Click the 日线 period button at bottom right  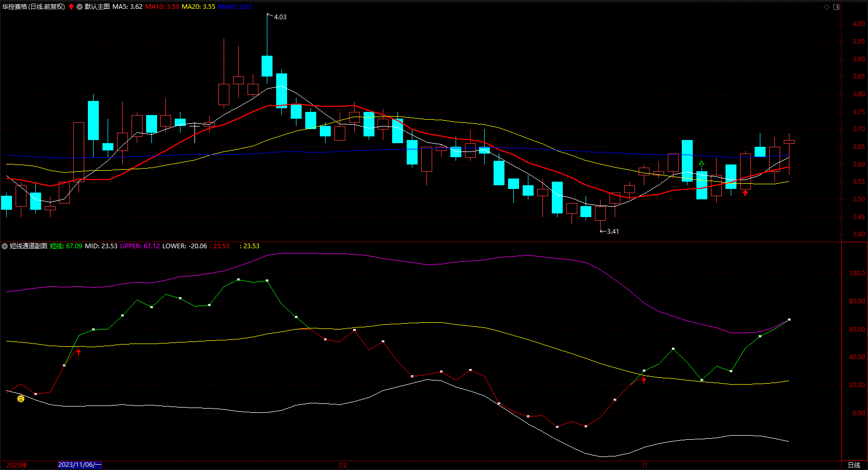(854, 465)
